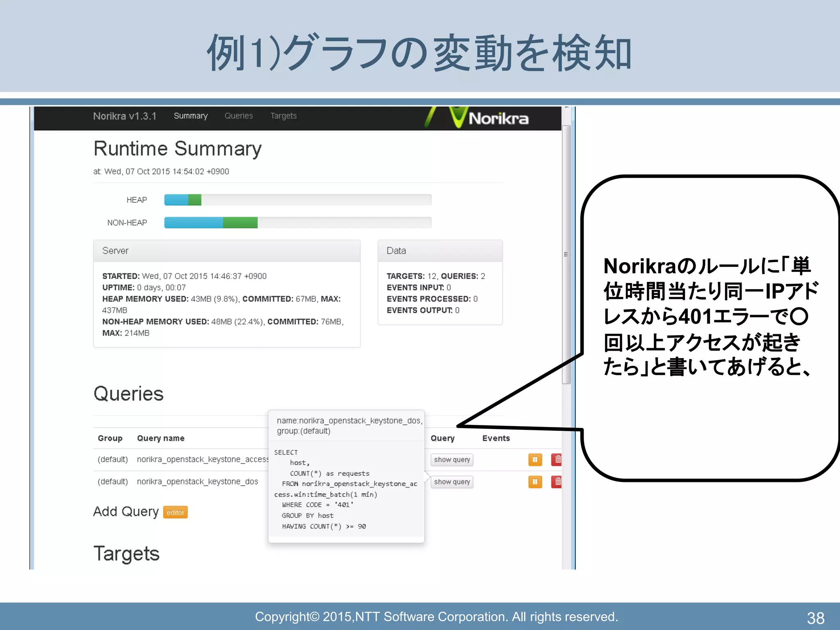Select the norikra_openstack_keystone_dos query name

pos(197,482)
